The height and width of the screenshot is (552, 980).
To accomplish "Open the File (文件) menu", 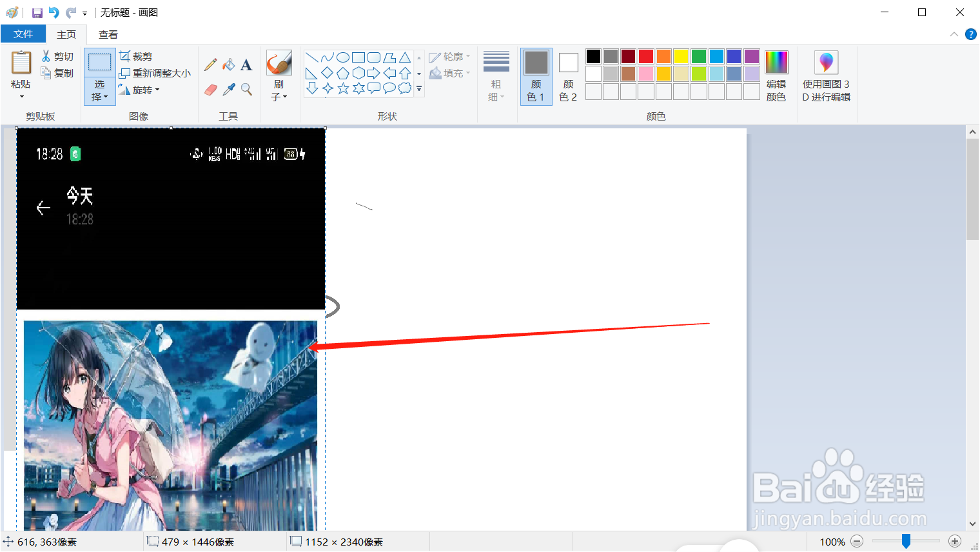I will [23, 34].
